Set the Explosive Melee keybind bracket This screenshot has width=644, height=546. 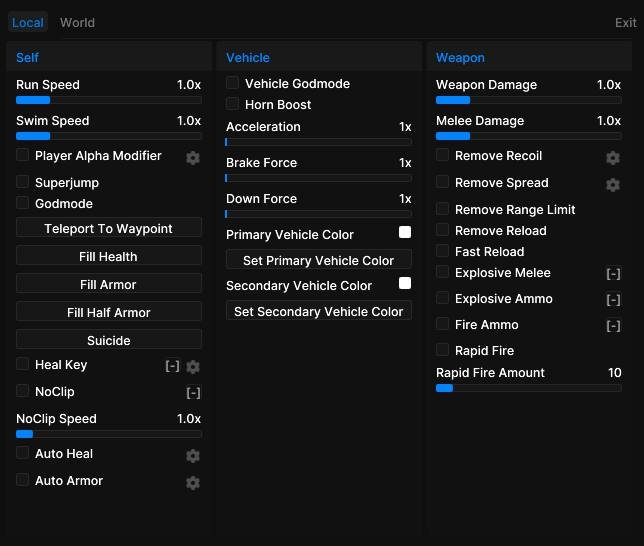point(614,274)
